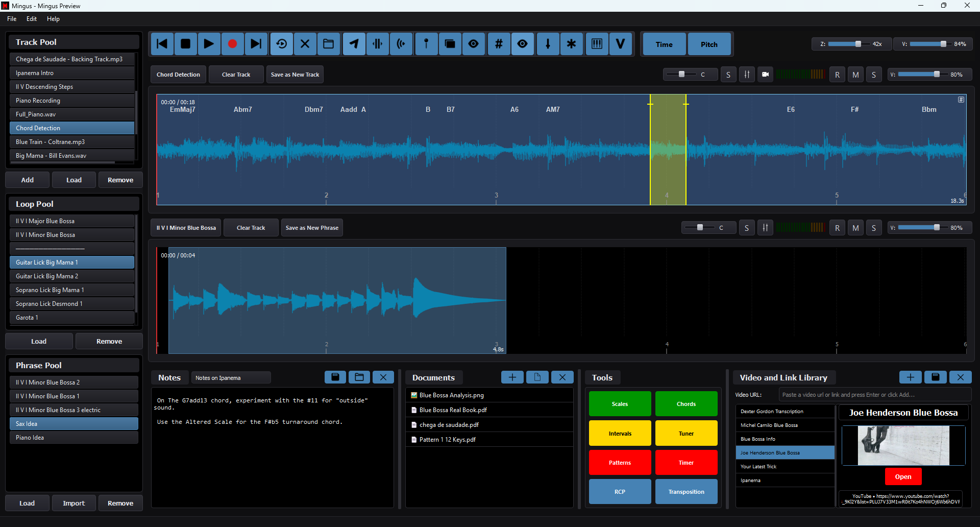Image resolution: width=980 pixels, height=527 pixels.
Task: Skip to end with skip-forward icon
Action: pos(256,44)
